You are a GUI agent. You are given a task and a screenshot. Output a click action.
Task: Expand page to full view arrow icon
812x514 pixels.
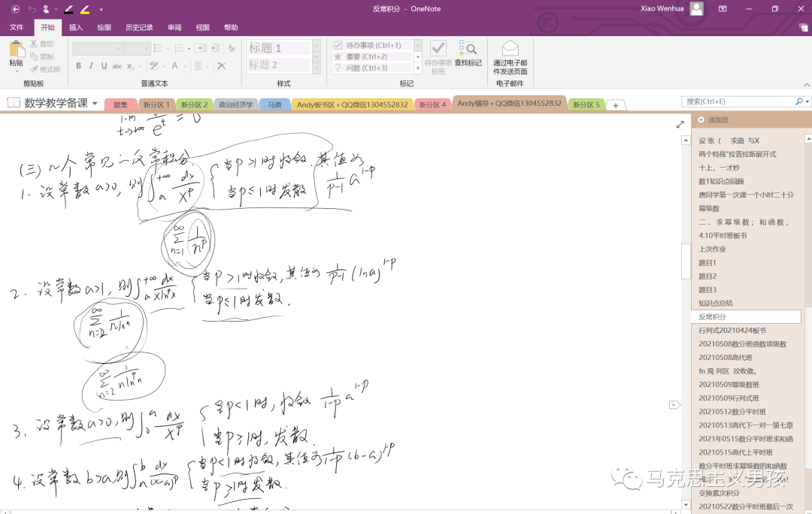(x=680, y=124)
